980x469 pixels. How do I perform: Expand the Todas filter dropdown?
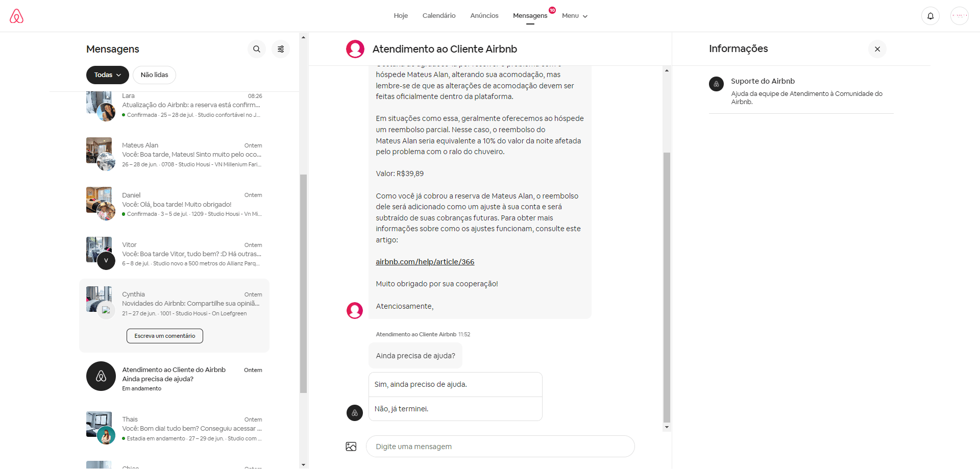(x=108, y=75)
